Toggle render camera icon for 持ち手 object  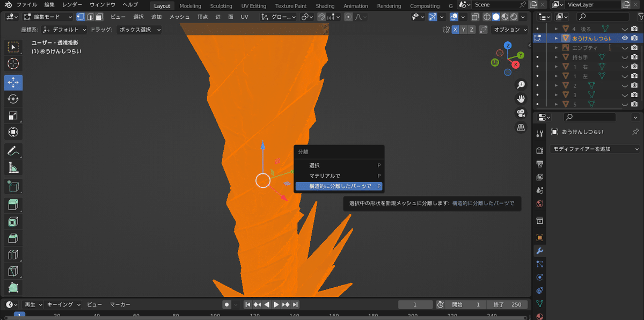click(634, 57)
